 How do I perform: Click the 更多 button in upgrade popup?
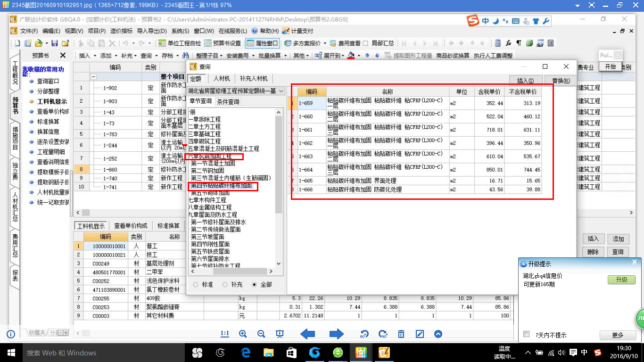click(x=618, y=335)
